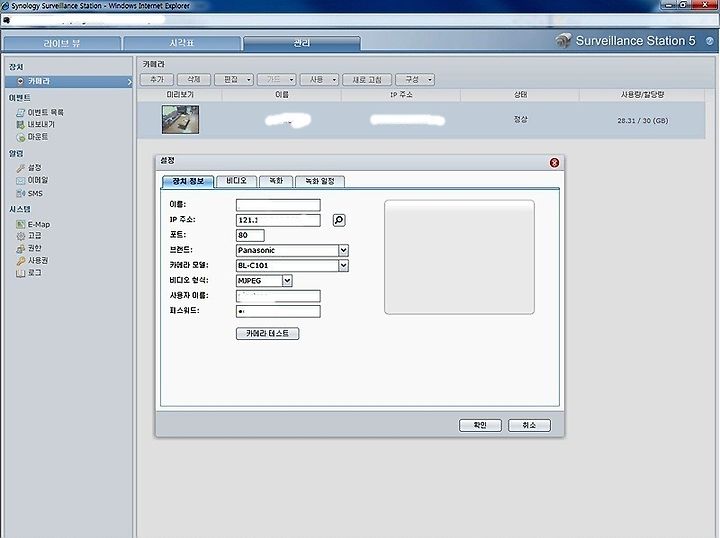Open the 설정 wrench icon under 알림
Viewport: 720px width, 538px height.
point(20,168)
